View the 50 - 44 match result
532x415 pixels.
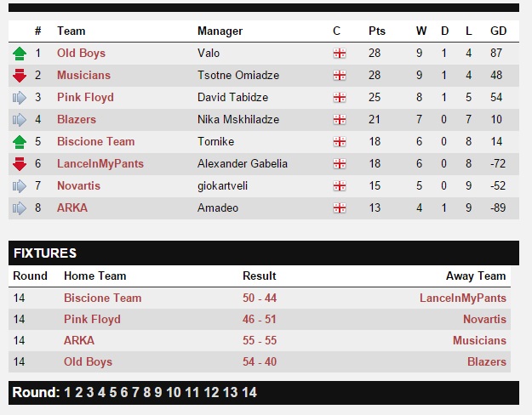pyautogui.click(x=260, y=298)
